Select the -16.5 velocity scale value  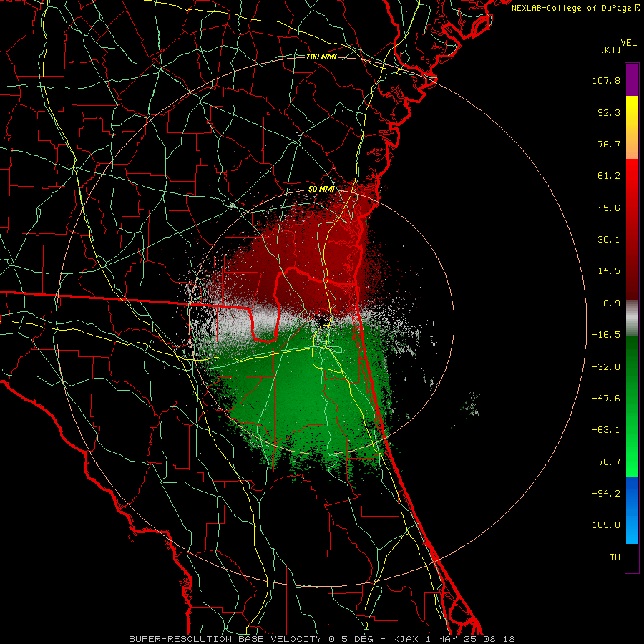click(x=606, y=335)
